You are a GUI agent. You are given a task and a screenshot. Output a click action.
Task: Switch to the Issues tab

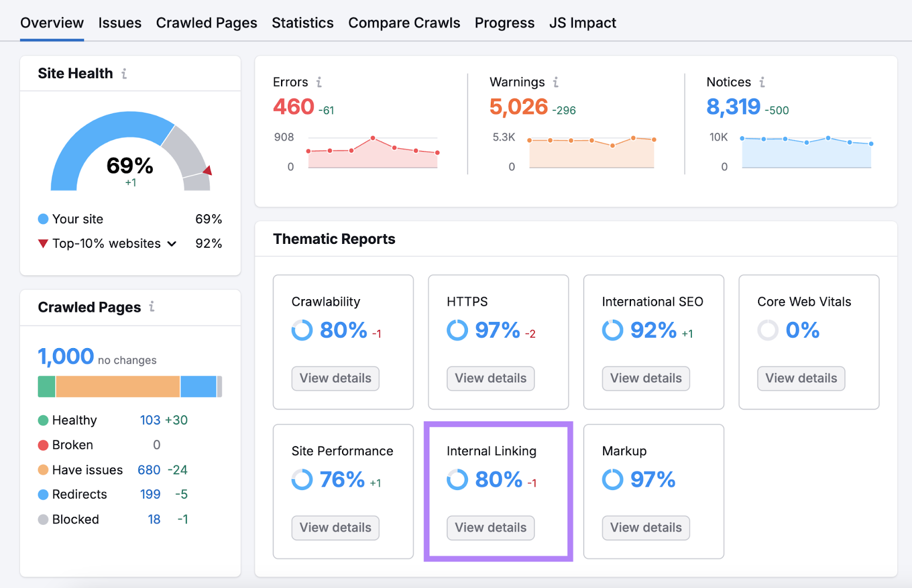coord(120,23)
